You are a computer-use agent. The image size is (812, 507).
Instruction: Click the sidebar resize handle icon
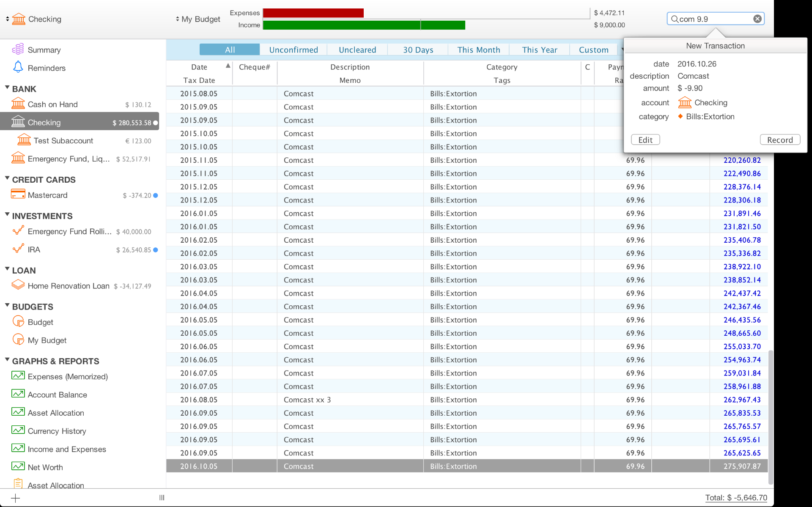pos(162,498)
